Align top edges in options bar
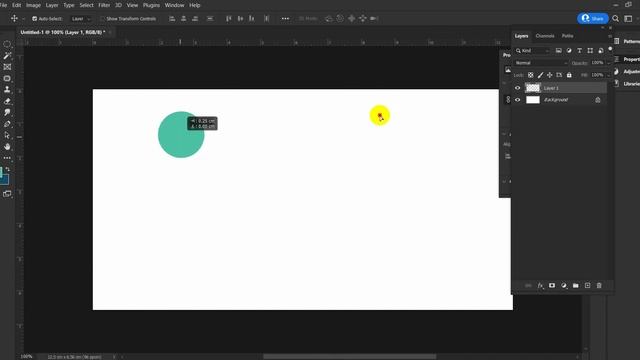 click(229, 18)
